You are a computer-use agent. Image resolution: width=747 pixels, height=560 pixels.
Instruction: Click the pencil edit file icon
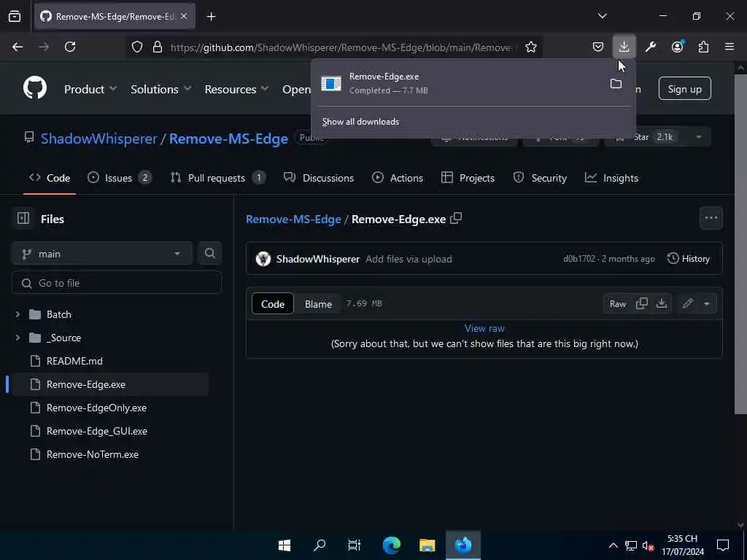pyautogui.click(x=687, y=303)
